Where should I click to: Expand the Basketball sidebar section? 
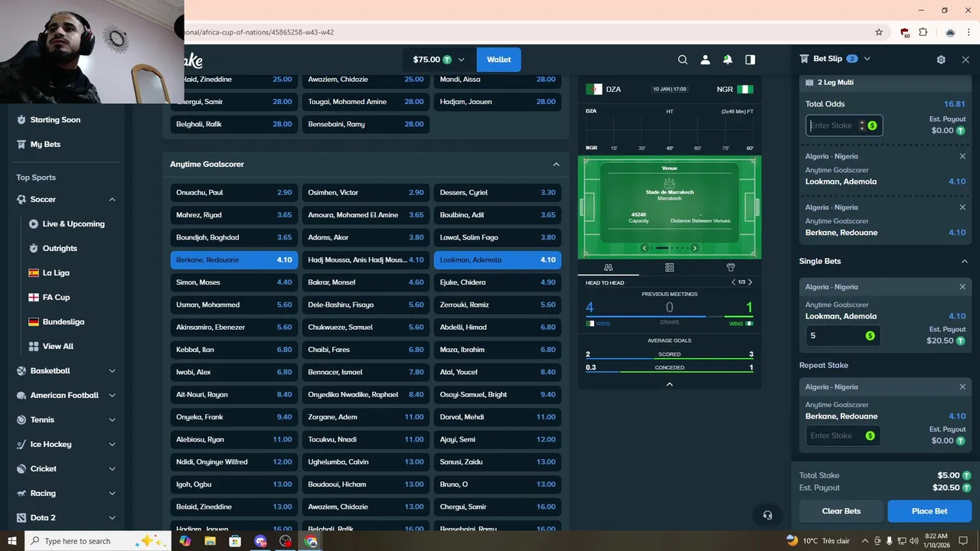[x=113, y=370]
